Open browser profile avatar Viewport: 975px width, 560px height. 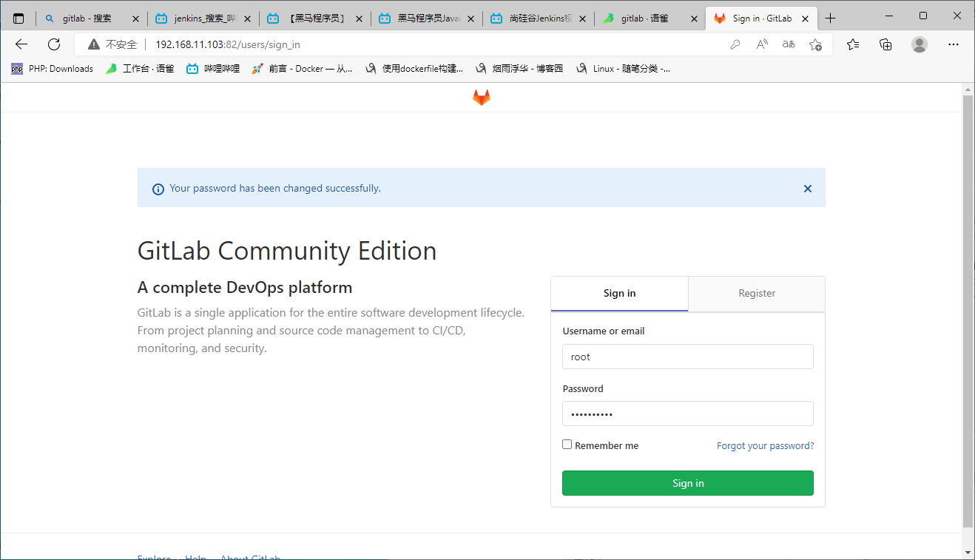pyautogui.click(x=920, y=44)
